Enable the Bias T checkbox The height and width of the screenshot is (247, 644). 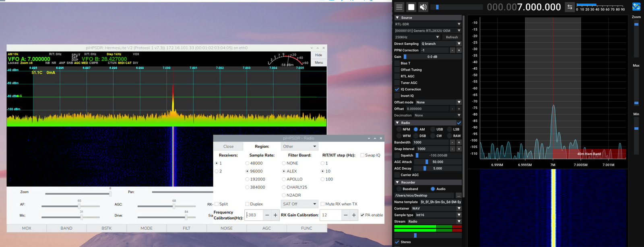coord(397,63)
